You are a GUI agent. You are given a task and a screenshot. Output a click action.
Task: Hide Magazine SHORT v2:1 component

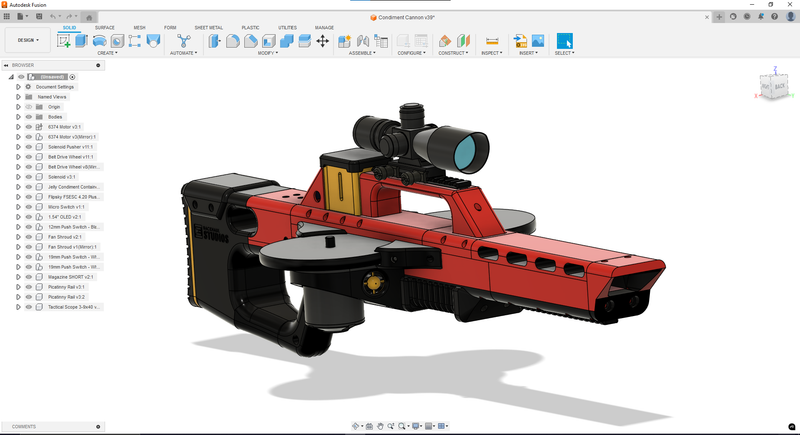(29, 277)
